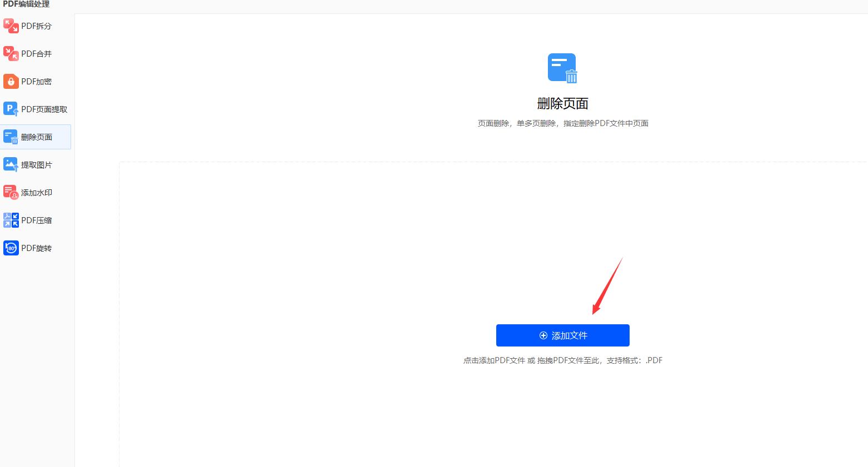Open the PDF编辑处理 section header
This screenshot has height=467, width=868.
click(25, 4)
